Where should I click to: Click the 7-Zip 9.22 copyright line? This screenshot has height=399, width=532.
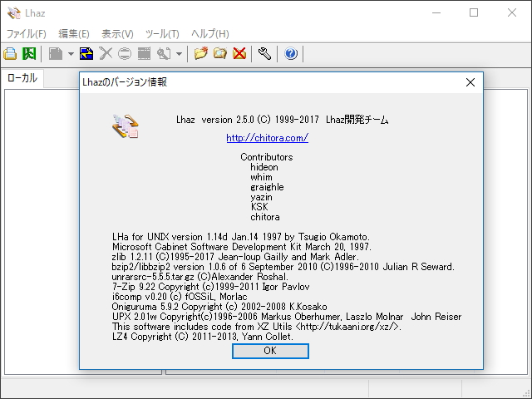[x=210, y=287]
